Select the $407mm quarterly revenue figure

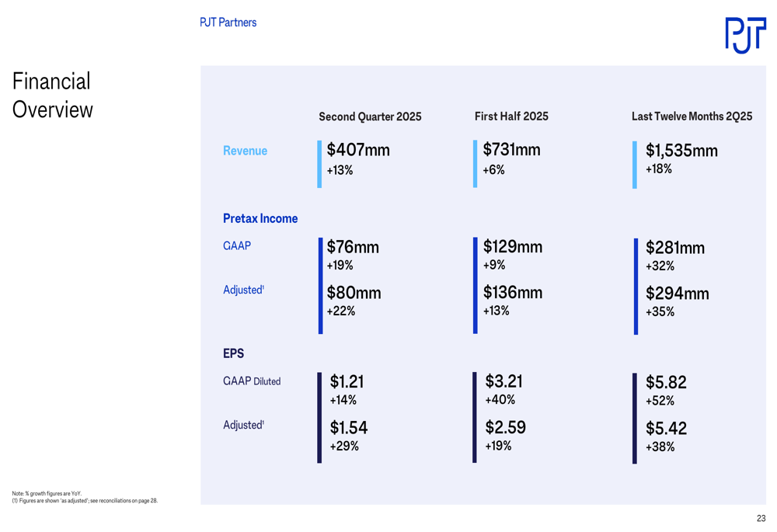tap(358, 150)
